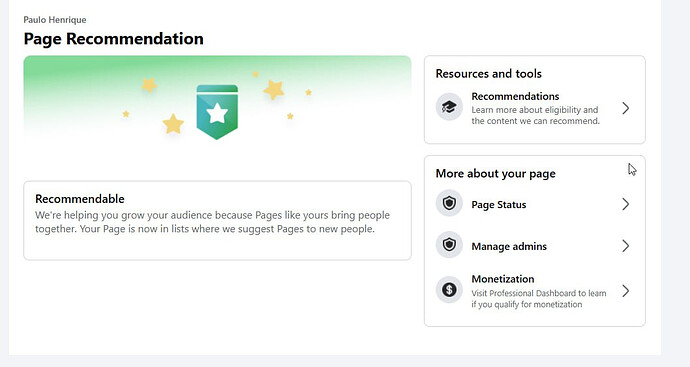Click the Page Status shield icon
This screenshot has height=367, width=690.
click(449, 203)
